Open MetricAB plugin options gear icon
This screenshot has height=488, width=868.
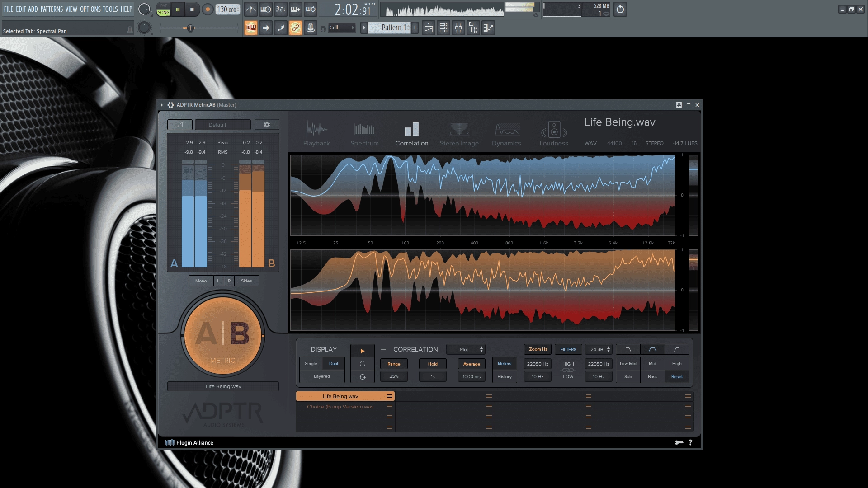(x=170, y=105)
